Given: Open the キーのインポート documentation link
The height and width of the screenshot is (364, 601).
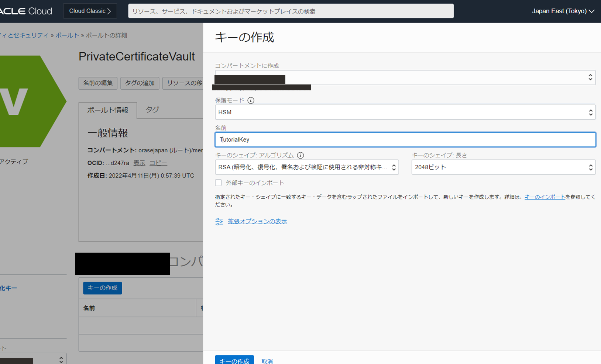Looking at the screenshot, I should click(x=545, y=197).
